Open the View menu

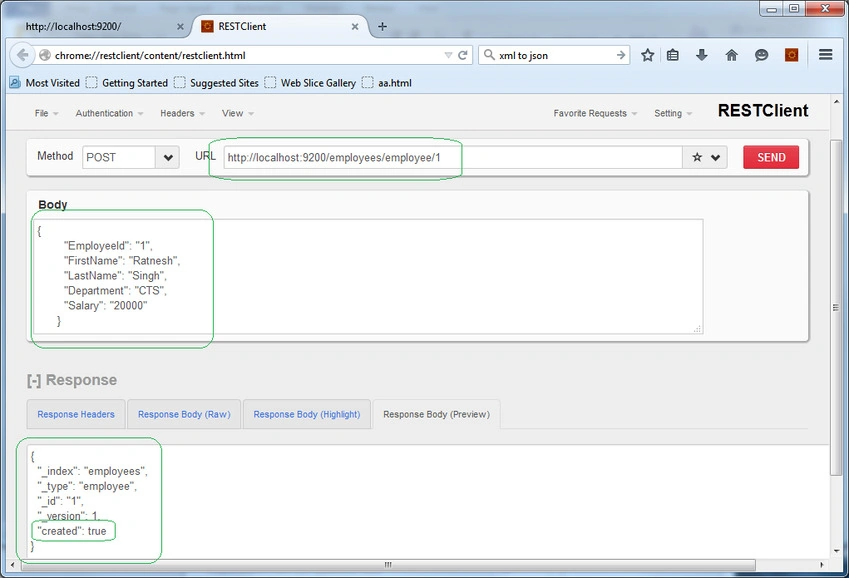point(238,113)
